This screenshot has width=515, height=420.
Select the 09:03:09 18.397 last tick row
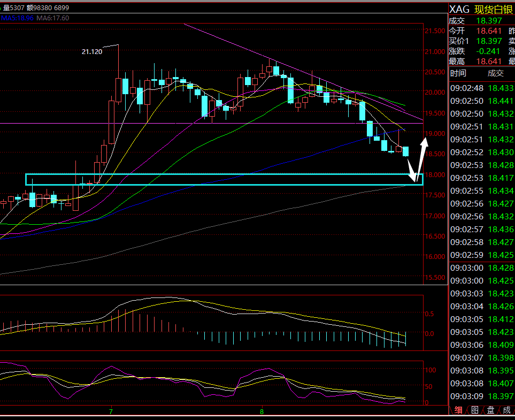pyautogui.click(x=481, y=396)
